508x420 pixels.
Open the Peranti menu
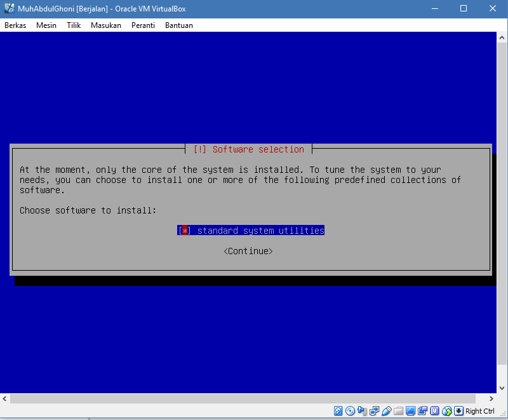tap(144, 25)
